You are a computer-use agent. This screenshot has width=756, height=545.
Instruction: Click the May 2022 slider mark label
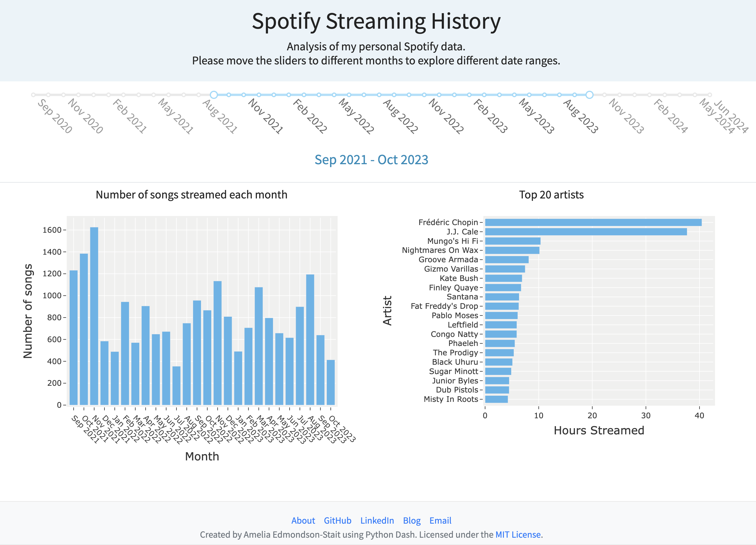click(356, 116)
